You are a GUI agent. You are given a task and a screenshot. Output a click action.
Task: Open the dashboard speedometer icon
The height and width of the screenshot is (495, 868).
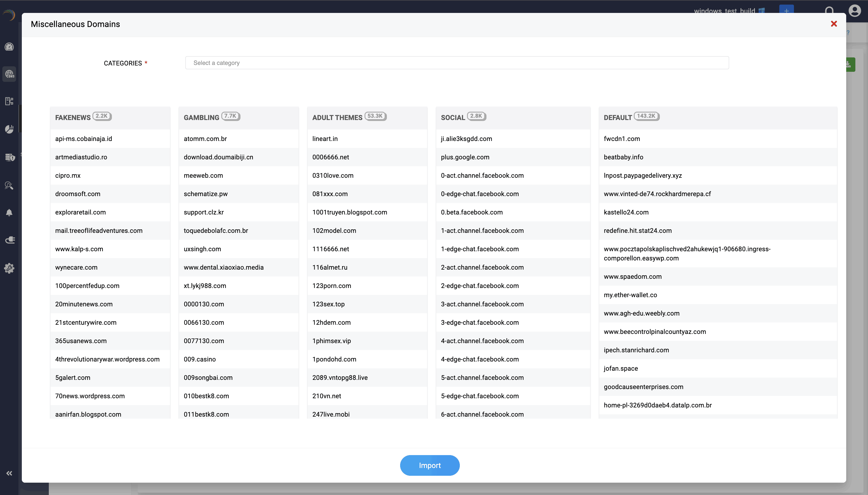(9, 47)
